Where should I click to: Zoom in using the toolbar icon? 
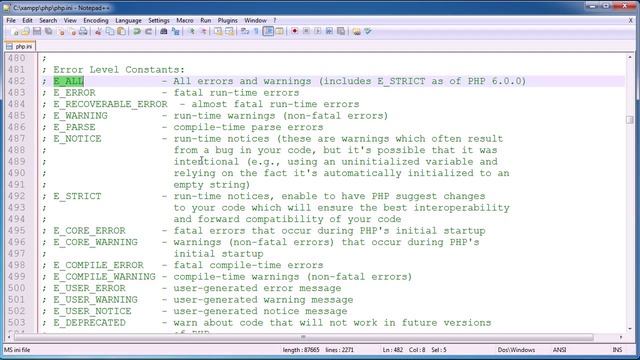(x=191, y=31)
